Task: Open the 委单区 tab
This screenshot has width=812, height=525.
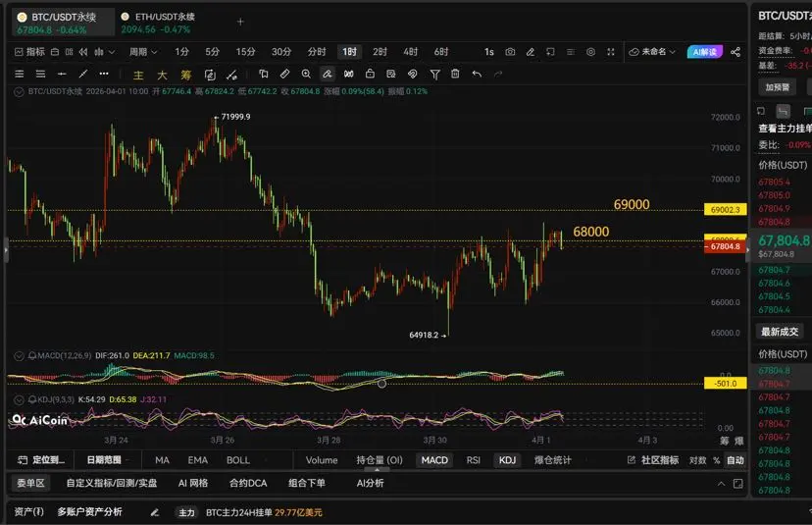Action: tap(30, 484)
